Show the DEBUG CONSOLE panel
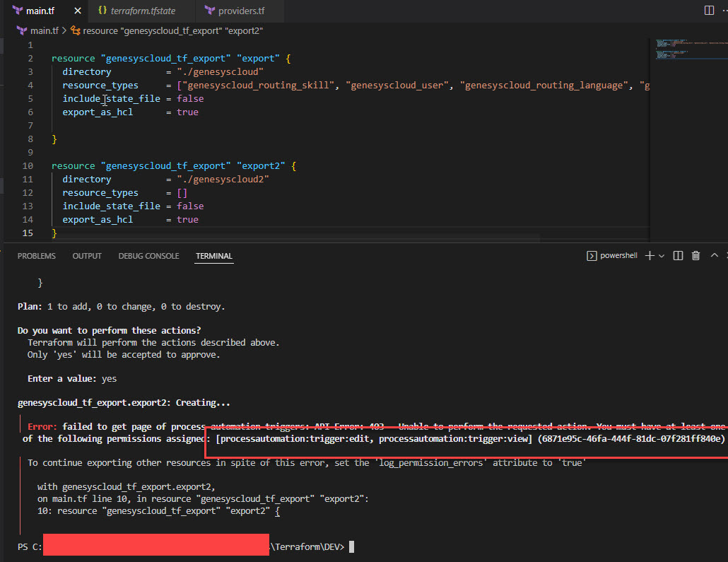The width and height of the screenshot is (728, 562). [148, 256]
